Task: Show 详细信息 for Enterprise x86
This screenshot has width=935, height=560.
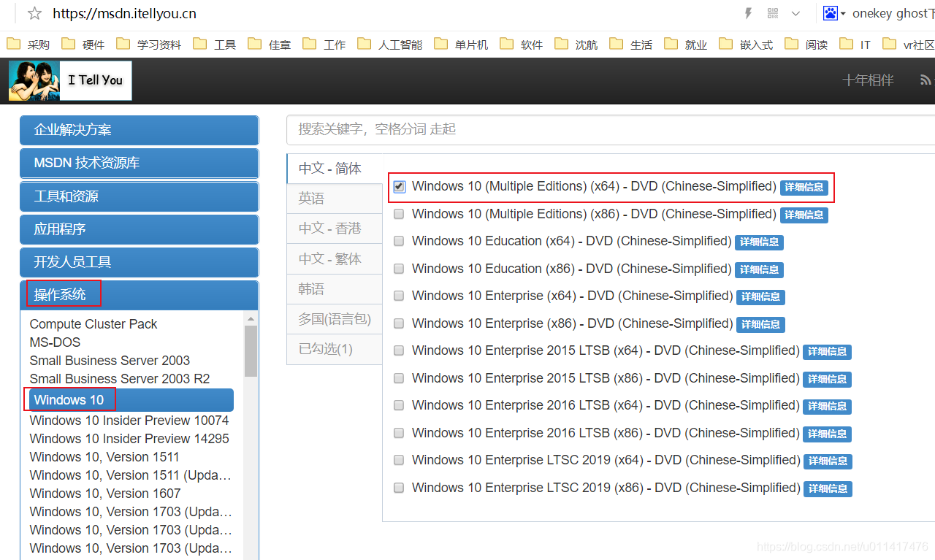Action: coord(760,324)
